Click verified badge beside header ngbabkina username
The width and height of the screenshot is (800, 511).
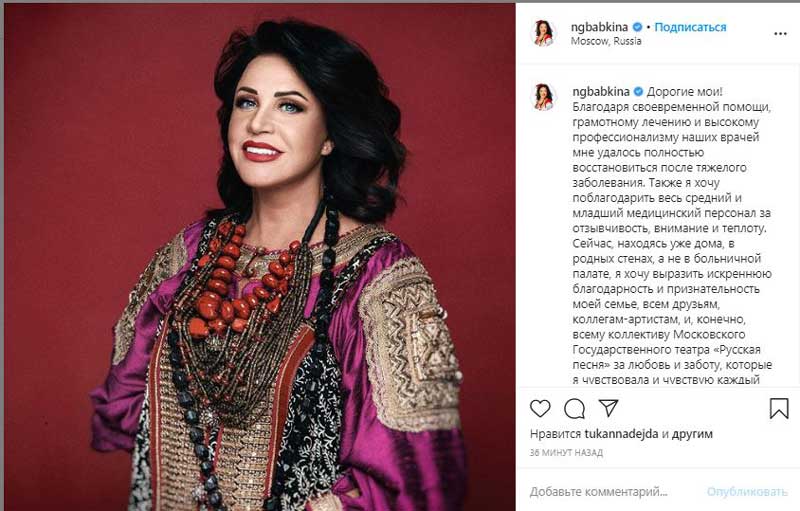tap(637, 27)
